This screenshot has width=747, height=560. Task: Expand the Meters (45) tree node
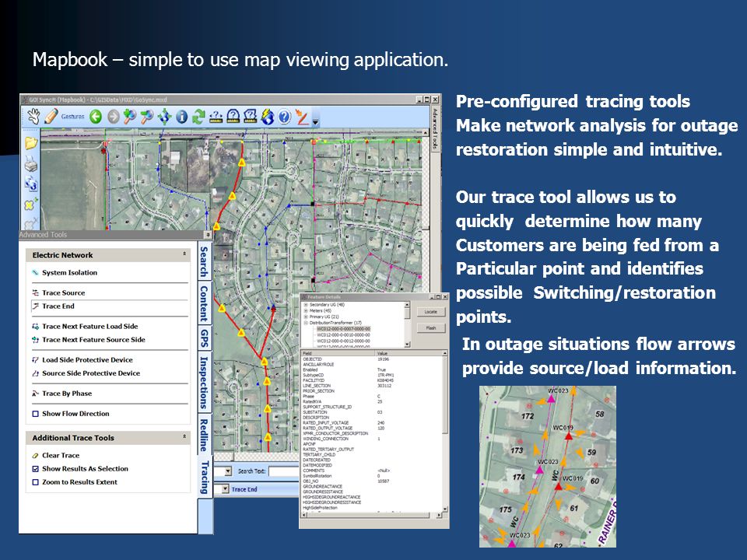[306, 311]
